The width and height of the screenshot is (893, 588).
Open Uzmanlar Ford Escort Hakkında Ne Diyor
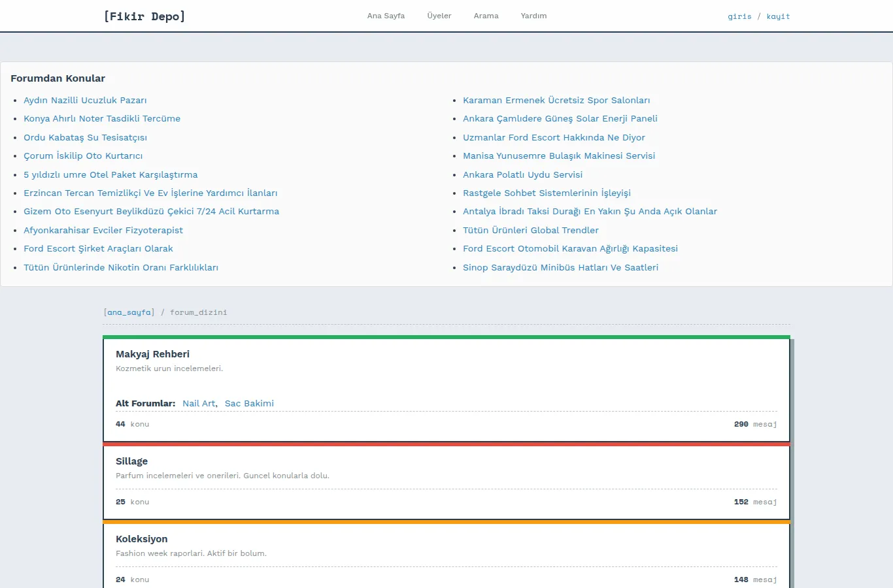tap(554, 137)
